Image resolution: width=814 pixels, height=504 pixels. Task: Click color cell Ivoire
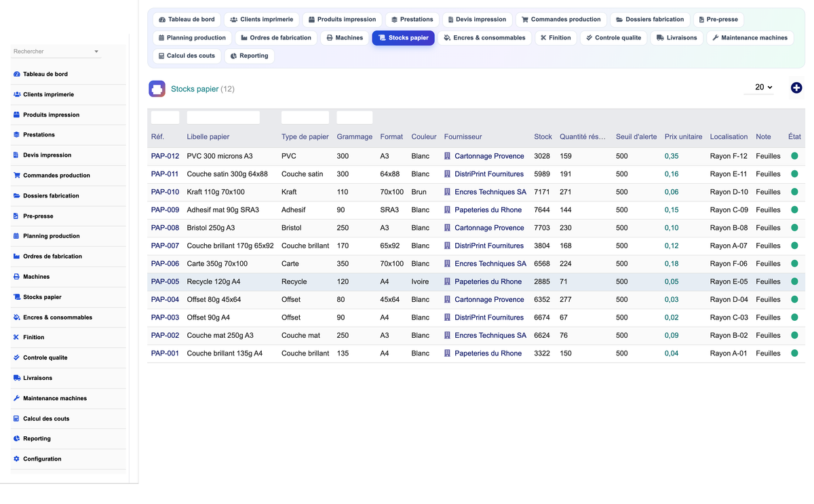(420, 282)
